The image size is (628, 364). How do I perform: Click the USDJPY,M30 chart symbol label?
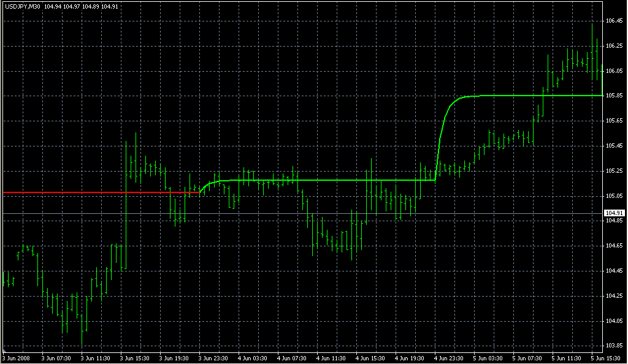pyautogui.click(x=21, y=7)
